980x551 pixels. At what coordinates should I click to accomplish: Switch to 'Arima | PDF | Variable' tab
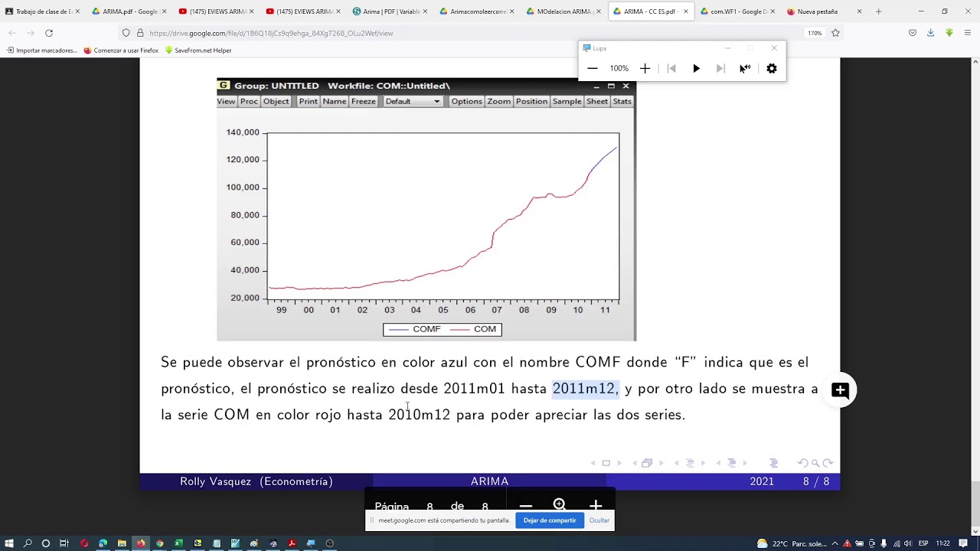388,11
